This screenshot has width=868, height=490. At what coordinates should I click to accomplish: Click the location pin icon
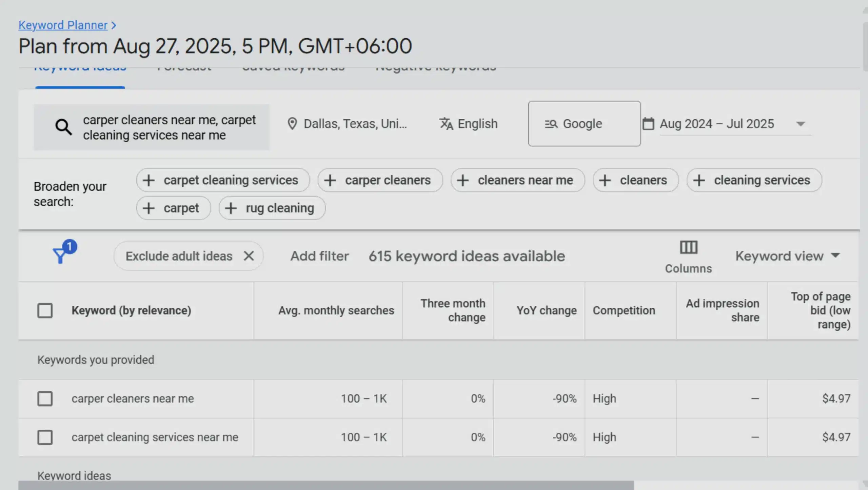click(x=292, y=124)
